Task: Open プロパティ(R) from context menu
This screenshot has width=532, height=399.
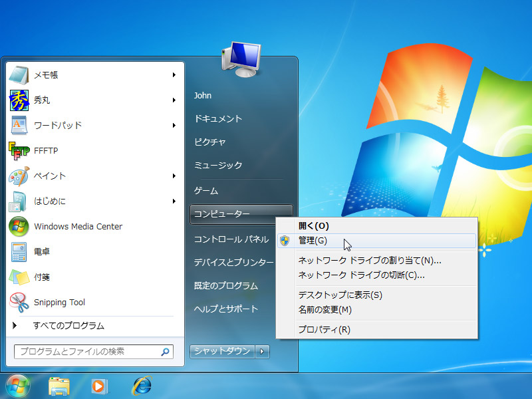Action: click(376, 329)
